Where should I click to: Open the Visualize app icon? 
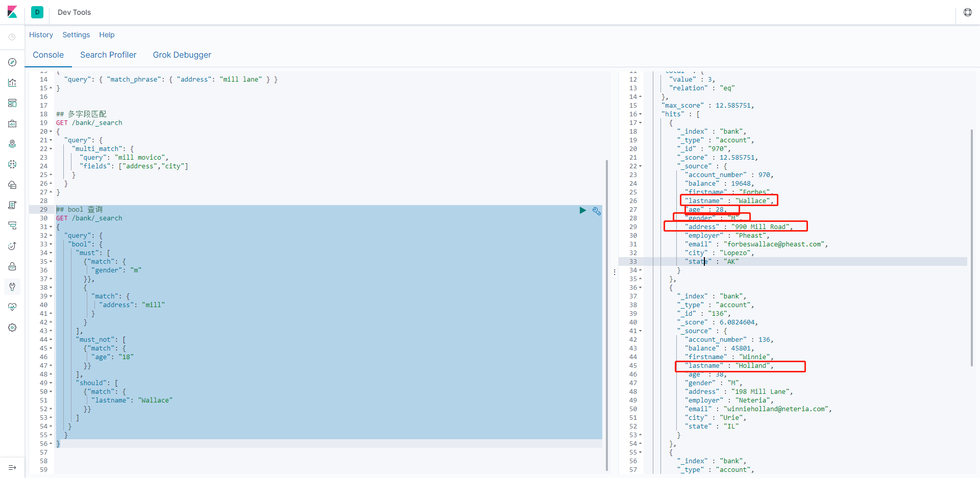pos(12,83)
